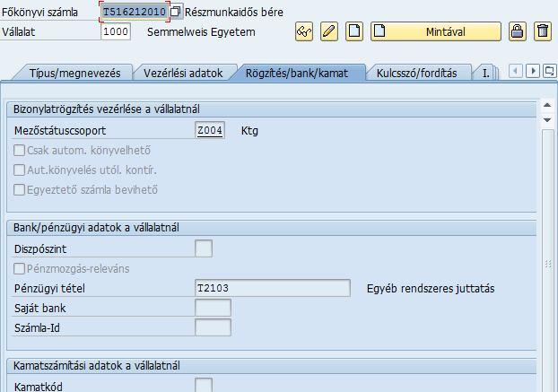Image resolution: width=558 pixels, height=392 pixels.
Task: Click the Ktg description text
Action: pyautogui.click(x=249, y=131)
